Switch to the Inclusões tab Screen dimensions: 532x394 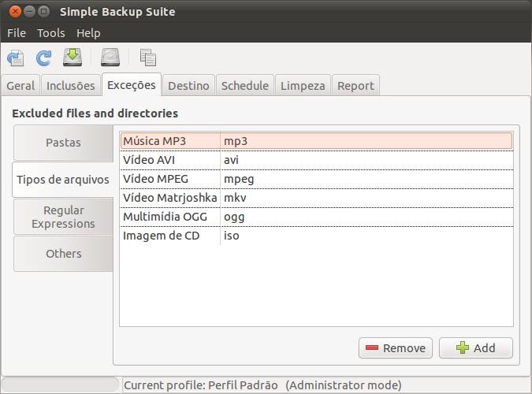pyautogui.click(x=71, y=86)
